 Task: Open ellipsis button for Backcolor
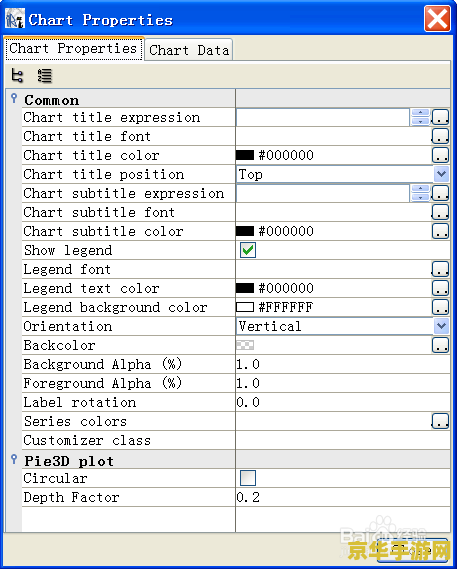click(440, 345)
